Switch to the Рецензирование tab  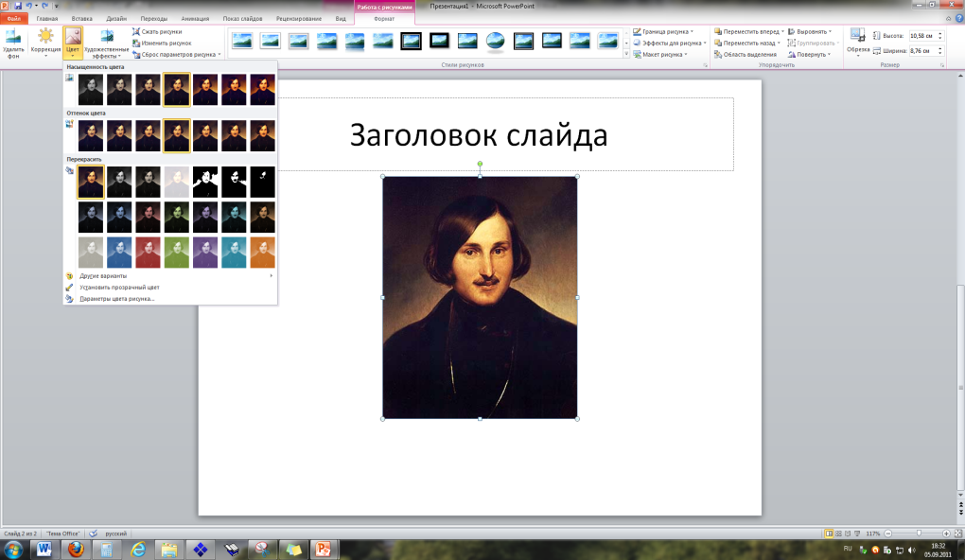point(298,19)
